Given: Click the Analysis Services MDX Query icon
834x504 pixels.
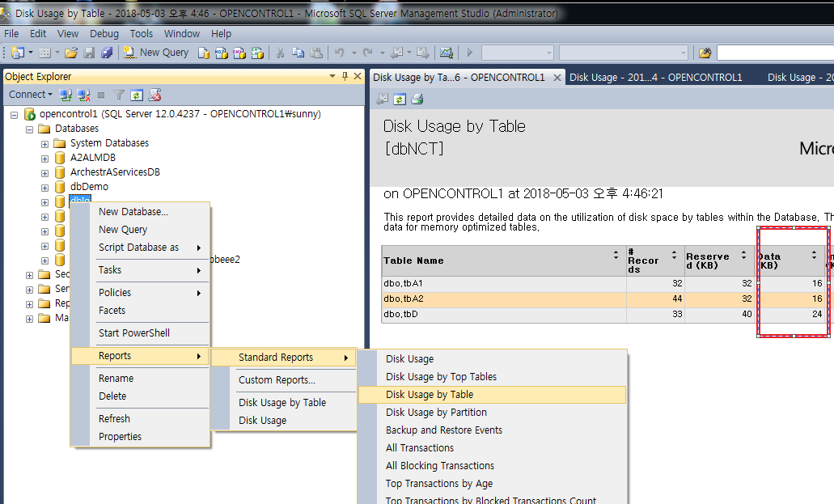Looking at the screenshot, I should click(x=222, y=53).
